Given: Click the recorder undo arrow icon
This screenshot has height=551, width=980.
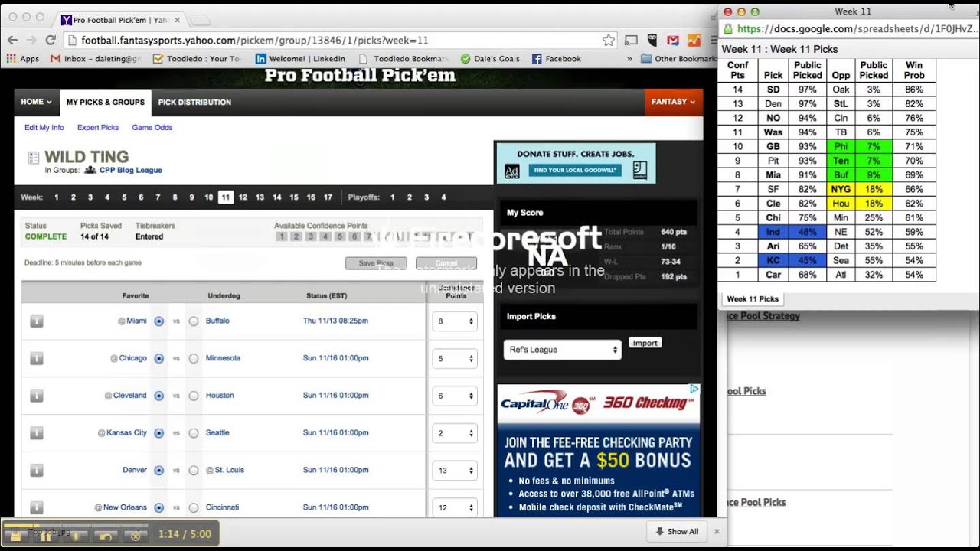Looking at the screenshot, I should (106, 536).
